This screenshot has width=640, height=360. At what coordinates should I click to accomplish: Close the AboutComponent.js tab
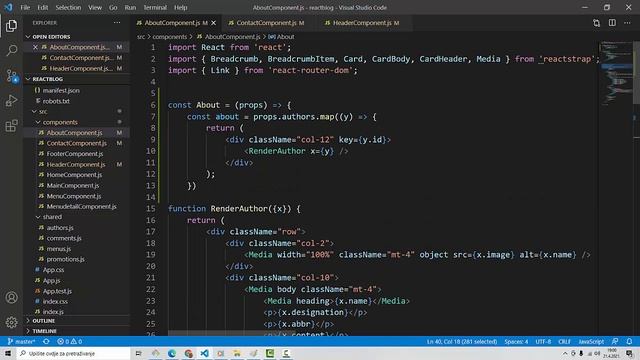(x=213, y=23)
